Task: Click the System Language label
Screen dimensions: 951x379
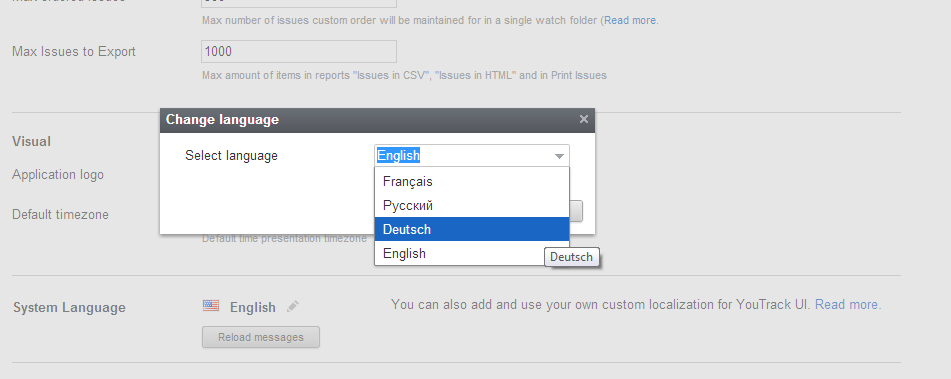Action: coord(69,307)
